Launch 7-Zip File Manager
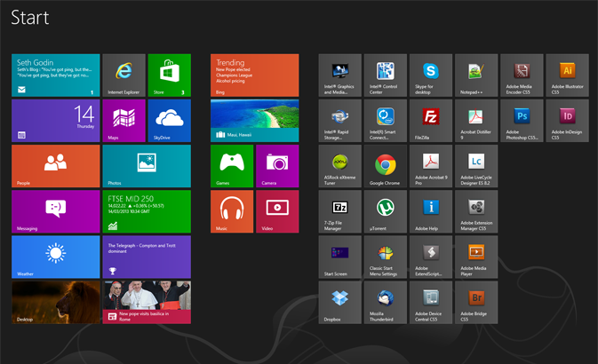This screenshot has width=598, height=364. click(x=340, y=211)
